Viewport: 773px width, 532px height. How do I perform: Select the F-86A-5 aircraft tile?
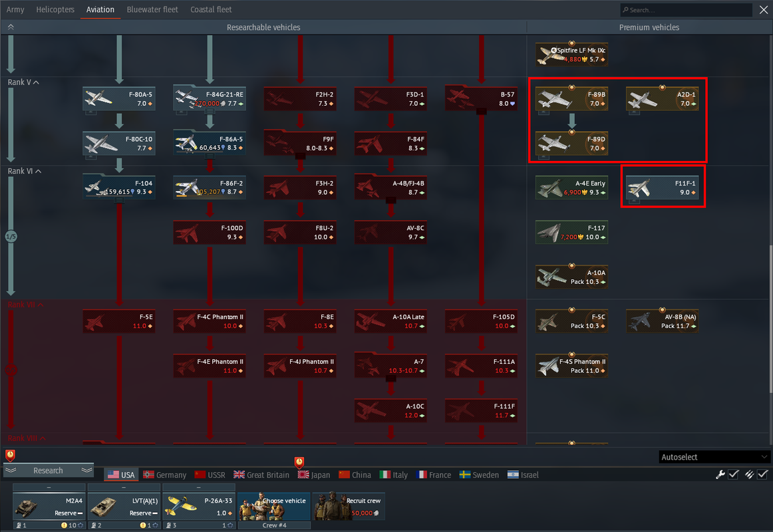click(x=210, y=144)
